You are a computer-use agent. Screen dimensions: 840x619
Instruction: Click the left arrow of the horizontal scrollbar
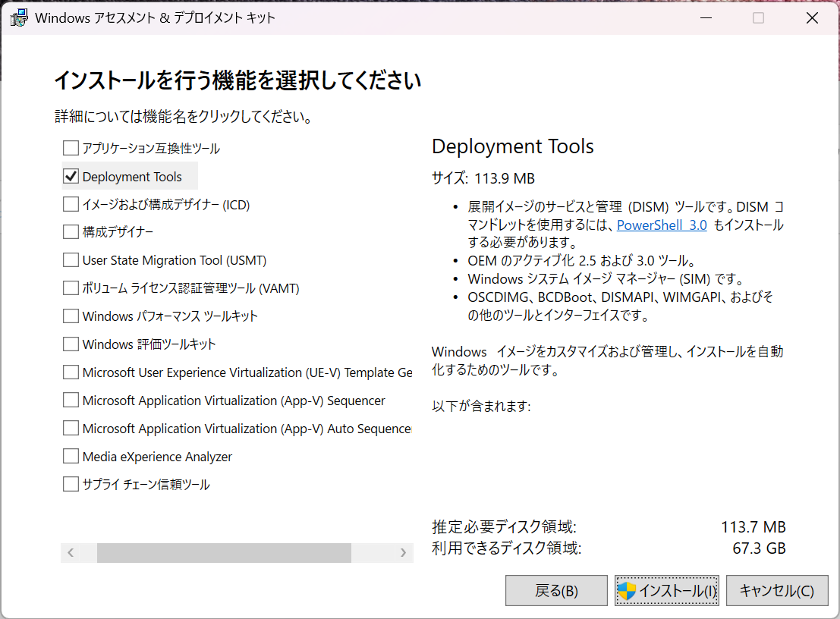[71, 552]
